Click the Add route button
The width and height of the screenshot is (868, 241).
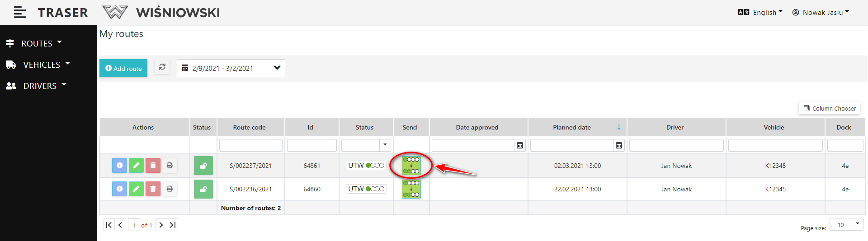(x=123, y=68)
